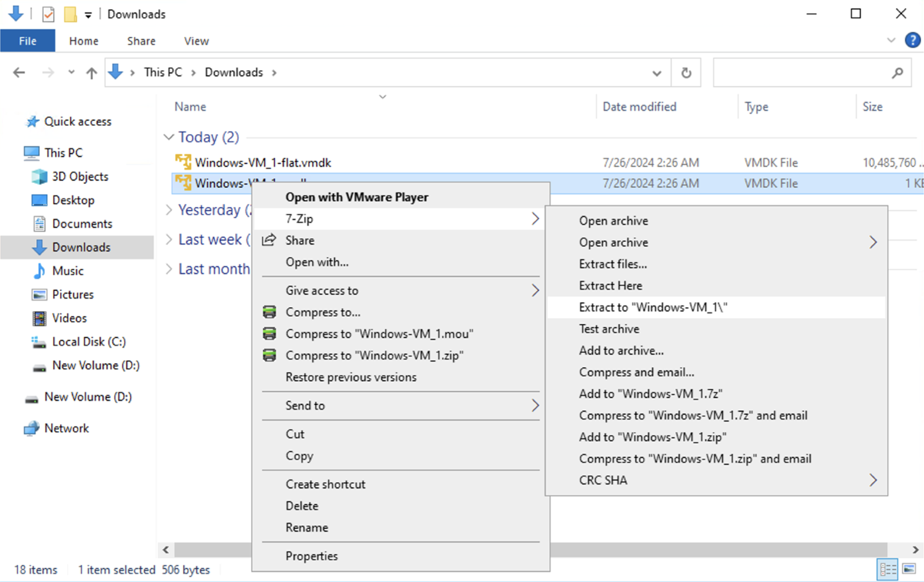The image size is (924, 582).
Task: Expand the Last month group
Action: pos(169,268)
